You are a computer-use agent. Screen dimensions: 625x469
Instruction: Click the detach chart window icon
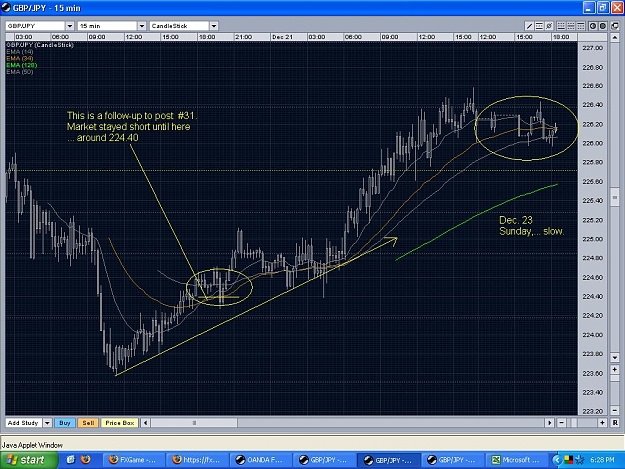pos(615,26)
